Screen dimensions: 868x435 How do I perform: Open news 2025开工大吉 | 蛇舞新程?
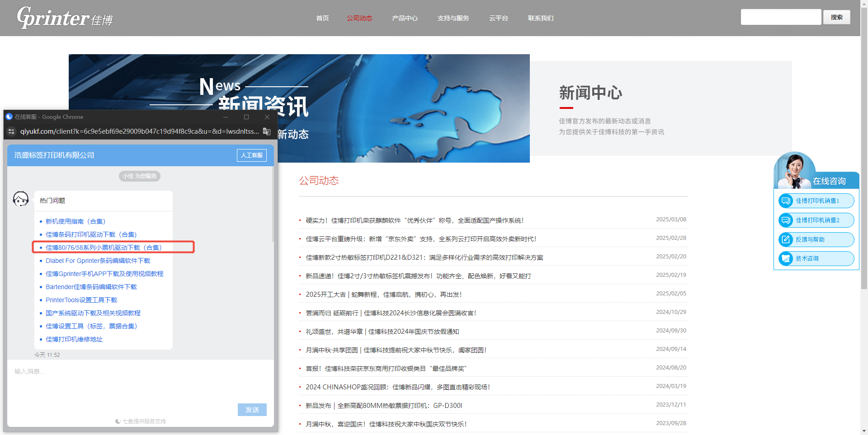pos(384,295)
